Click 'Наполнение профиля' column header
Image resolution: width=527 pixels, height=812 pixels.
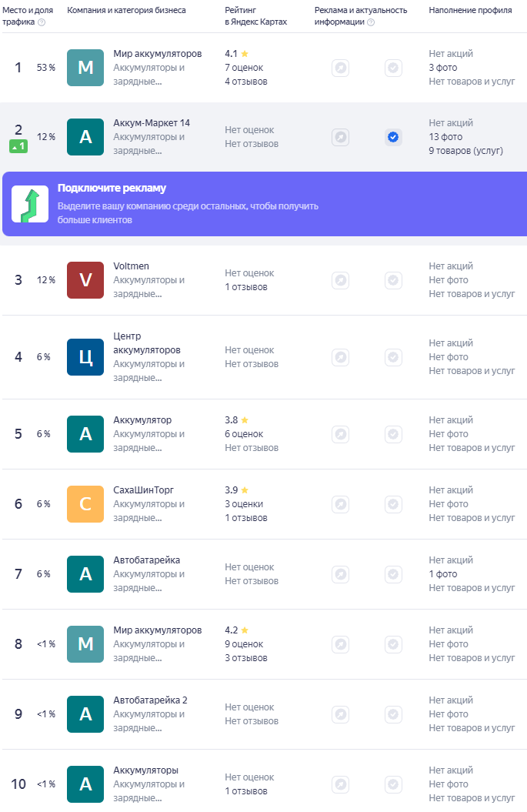(x=470, y=10)
